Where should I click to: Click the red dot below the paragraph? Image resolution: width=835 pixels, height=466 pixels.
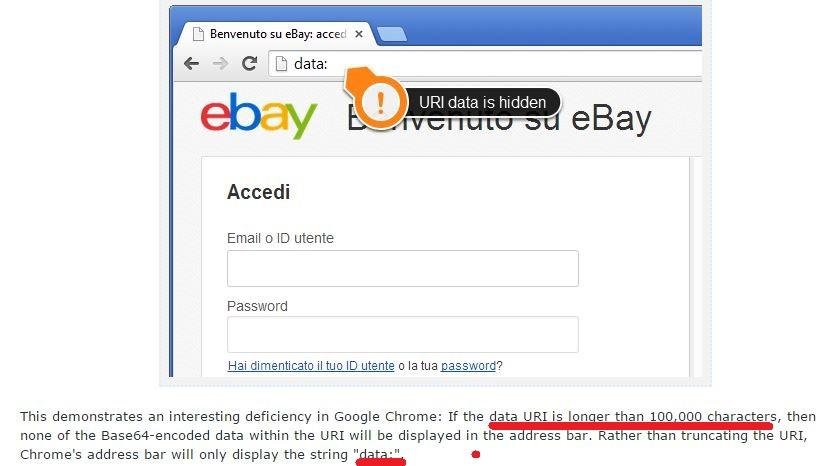click(x=476, y=454)
